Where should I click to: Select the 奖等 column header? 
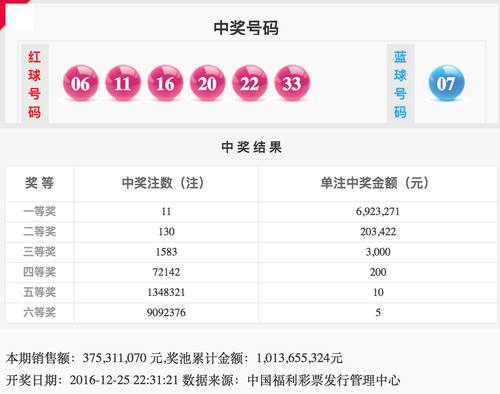pos(39,183)
